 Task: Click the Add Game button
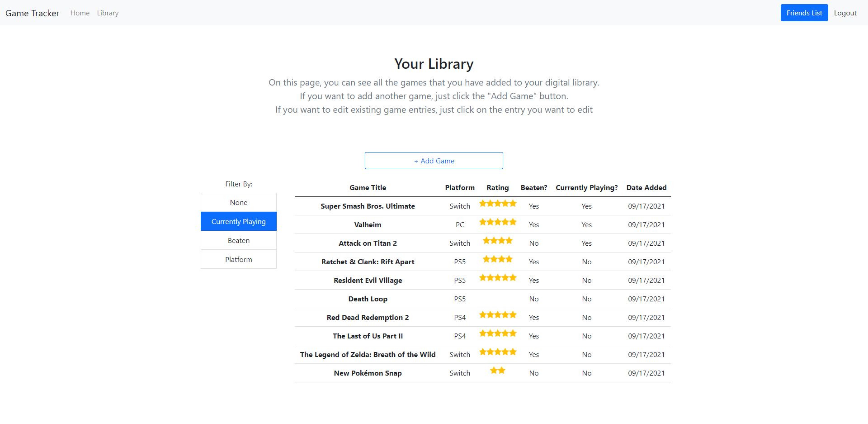click(x=434, y=161)
